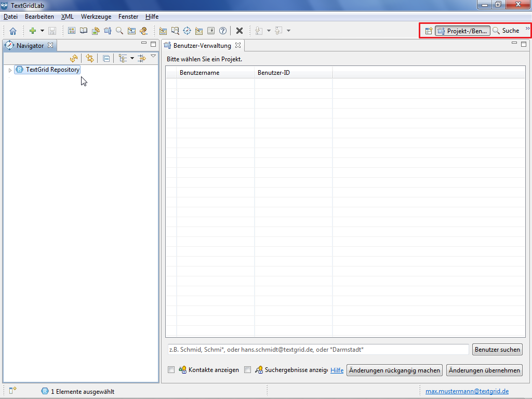This screenshot has width=532, height=399.
Task: Open the Navigator view menu triangle
Action: point(153,56)
